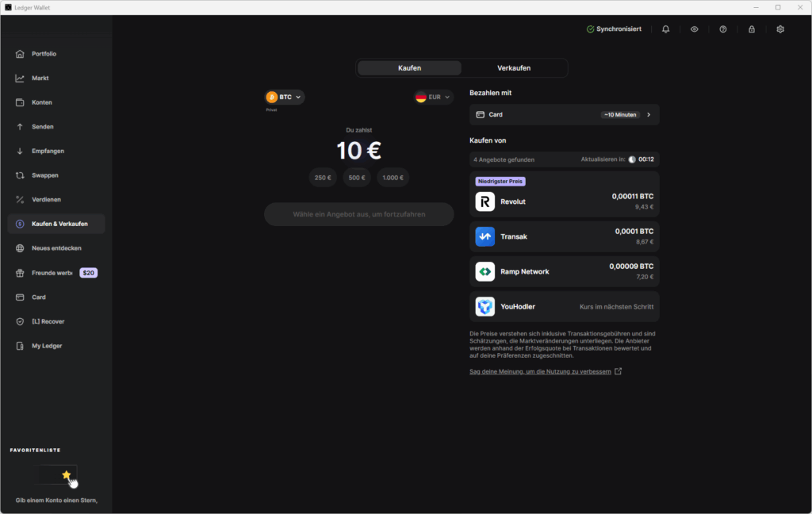Click the Aktualisieren countdown timer

(x=642, y=159)
